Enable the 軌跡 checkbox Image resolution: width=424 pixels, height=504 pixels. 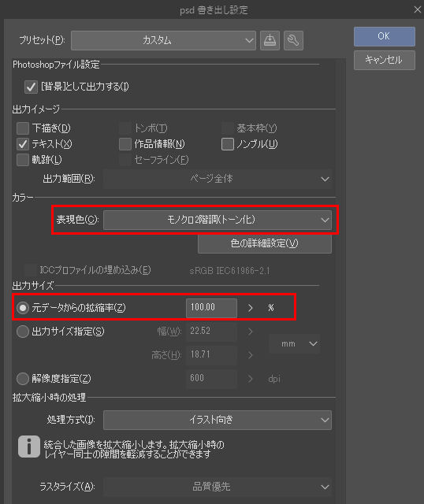[23, 160]
